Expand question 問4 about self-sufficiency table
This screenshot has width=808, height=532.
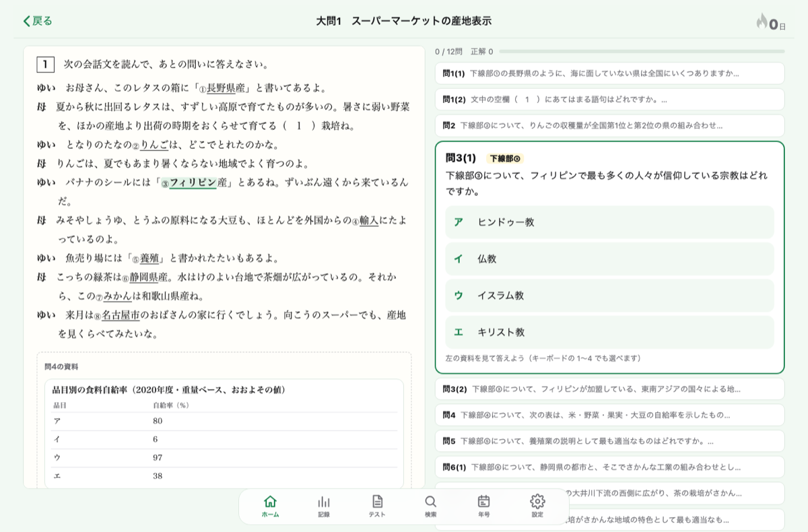point(609,415)
